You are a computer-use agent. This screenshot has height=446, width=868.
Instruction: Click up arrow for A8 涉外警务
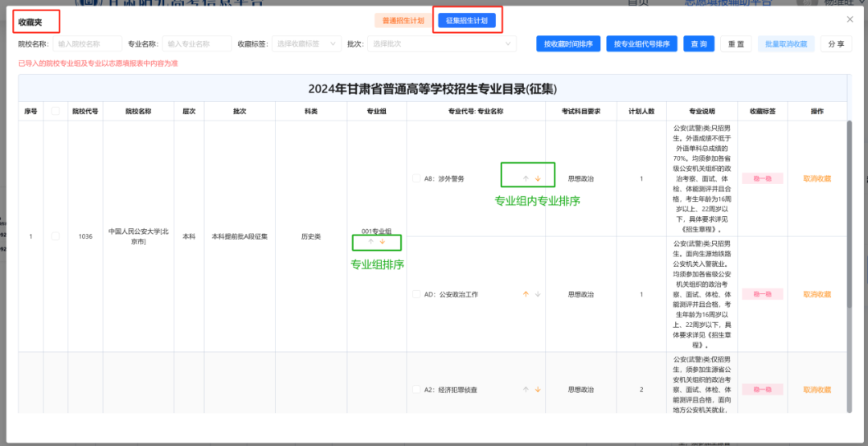click(x=526, y=178)
